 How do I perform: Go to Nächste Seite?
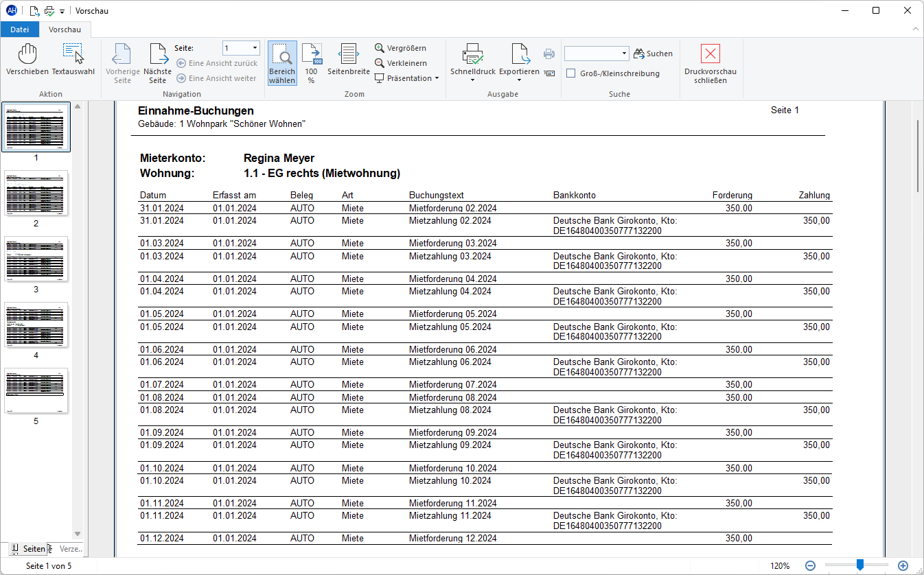pos(158,63)
